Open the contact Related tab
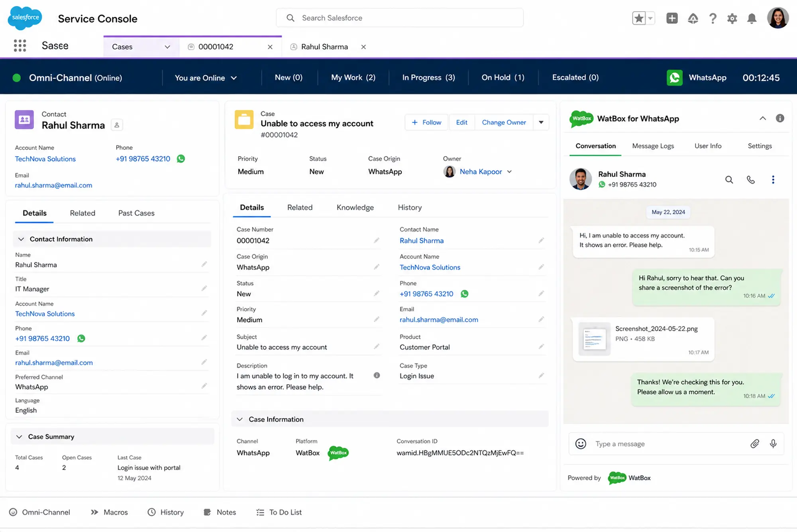This screenshot has height=532, width=797. click(82, 213)
